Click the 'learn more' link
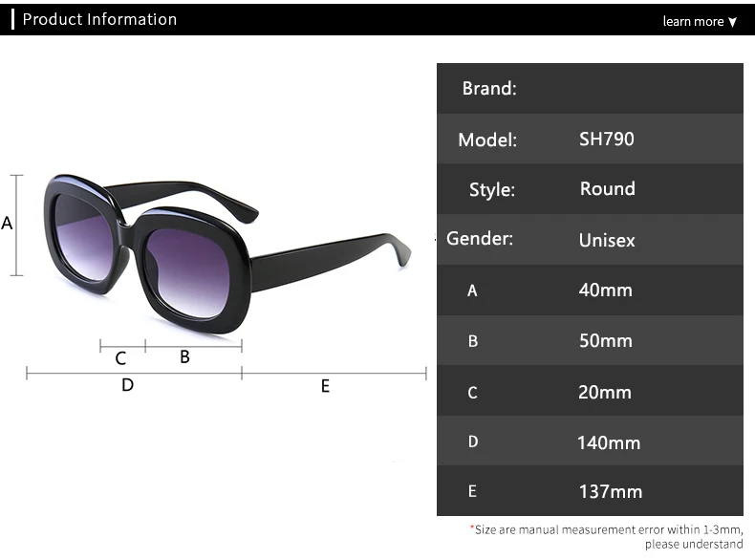 (x=693, y=21)
